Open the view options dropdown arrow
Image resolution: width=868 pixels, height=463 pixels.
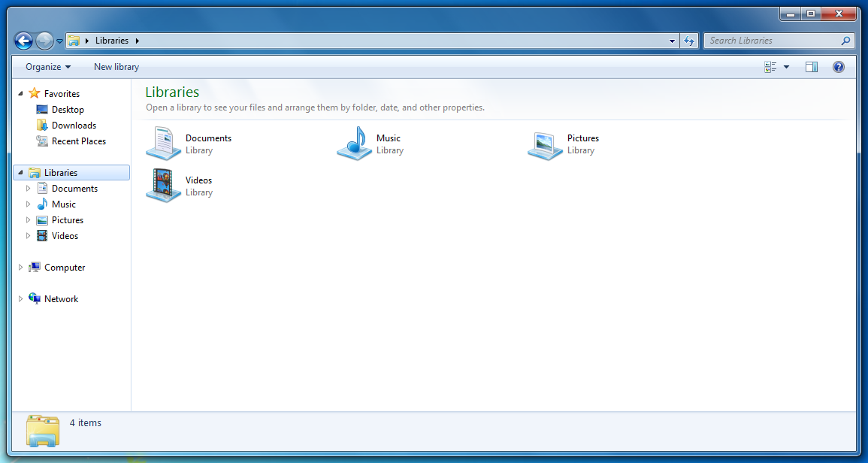(x=787, y=67)
